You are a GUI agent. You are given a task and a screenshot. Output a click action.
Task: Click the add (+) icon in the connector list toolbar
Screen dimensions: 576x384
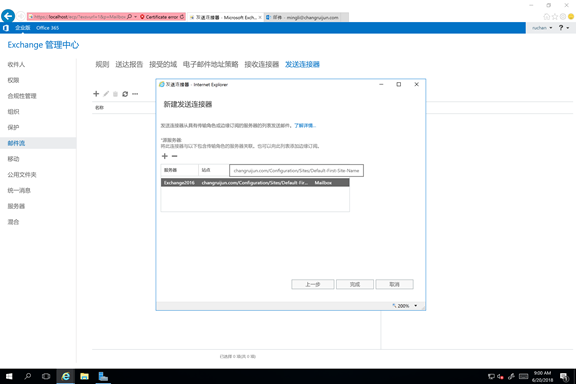(96, 94)
